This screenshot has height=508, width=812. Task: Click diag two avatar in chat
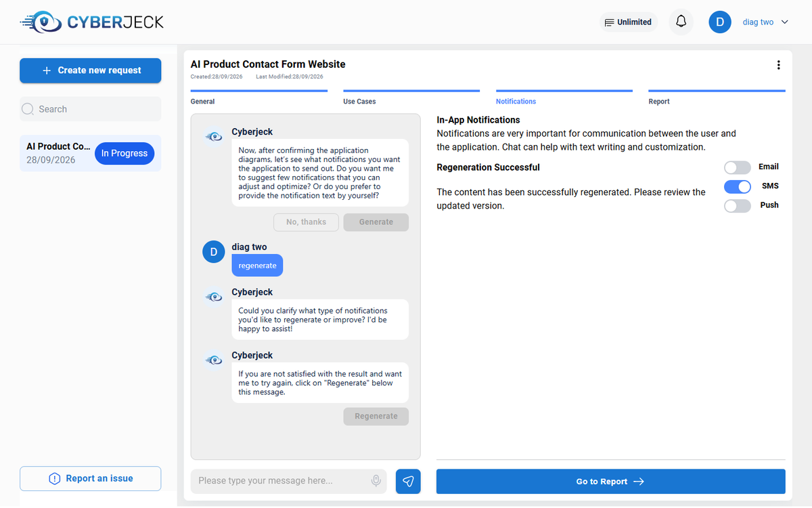pos(214,252)
